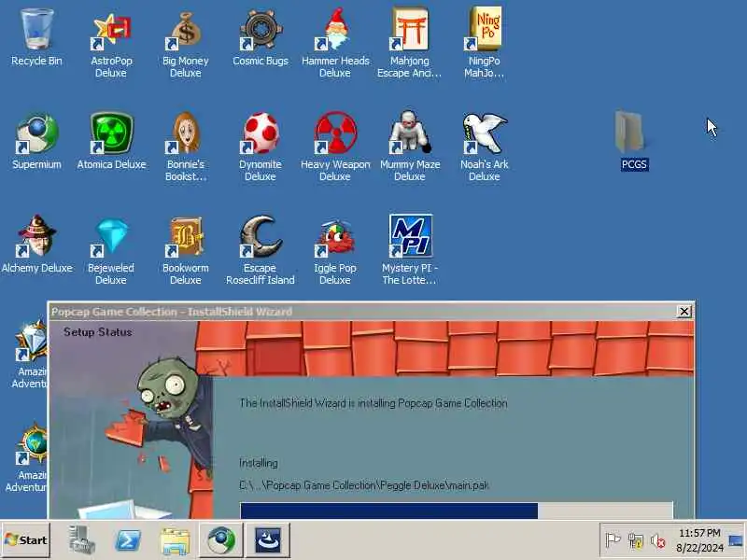Open Server Manager from the taskbar
This screenshot has width=747, height=560.
point(82,540)
